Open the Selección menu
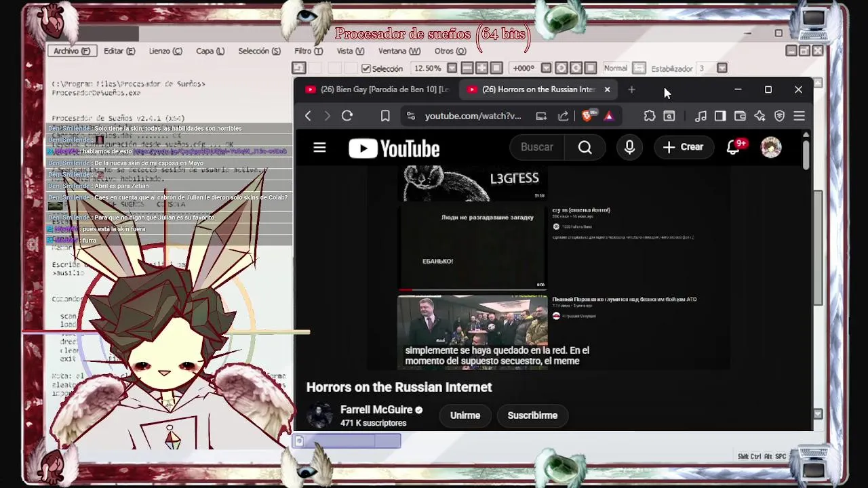 tap(259, 51)
